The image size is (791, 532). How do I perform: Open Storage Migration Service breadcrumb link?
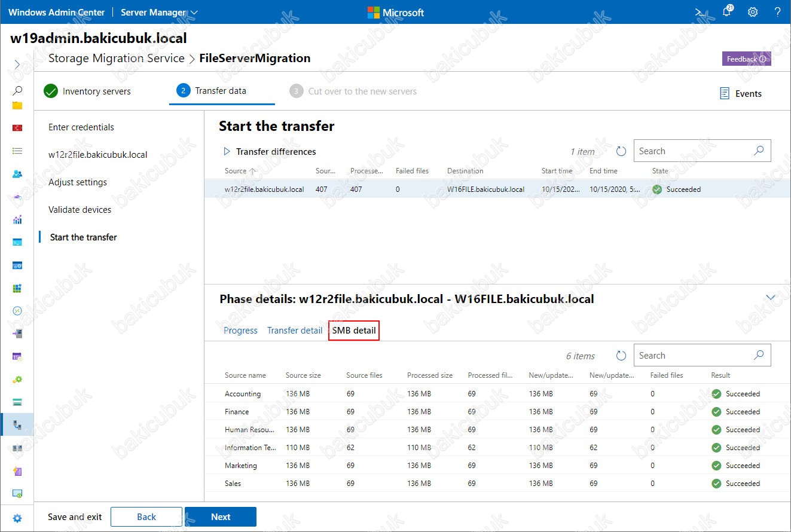117,59
